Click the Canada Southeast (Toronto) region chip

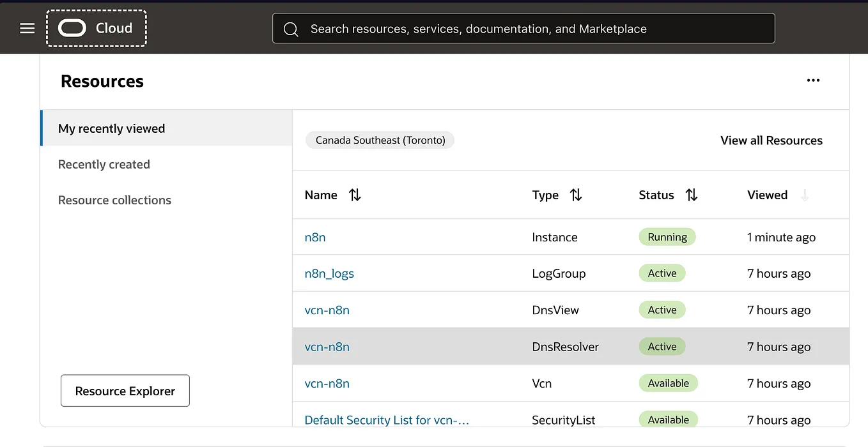(380, 140)
